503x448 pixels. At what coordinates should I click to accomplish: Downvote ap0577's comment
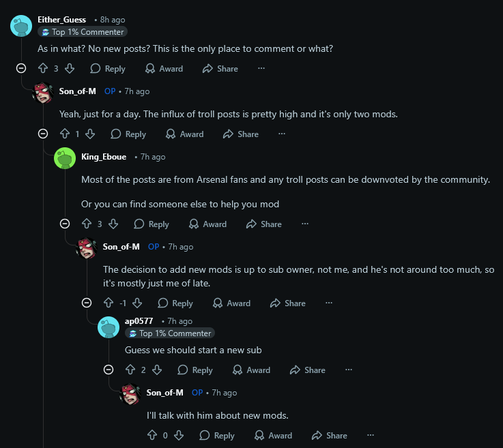(157, 370)
